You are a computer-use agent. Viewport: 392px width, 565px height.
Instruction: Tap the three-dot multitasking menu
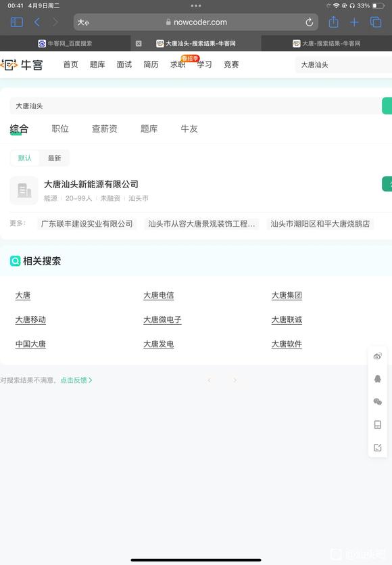(196, 6)
